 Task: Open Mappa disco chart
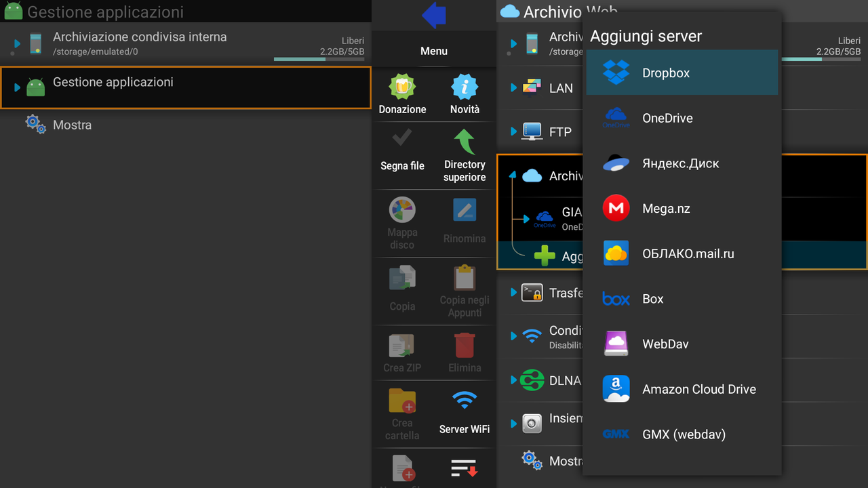coord(402,210)
